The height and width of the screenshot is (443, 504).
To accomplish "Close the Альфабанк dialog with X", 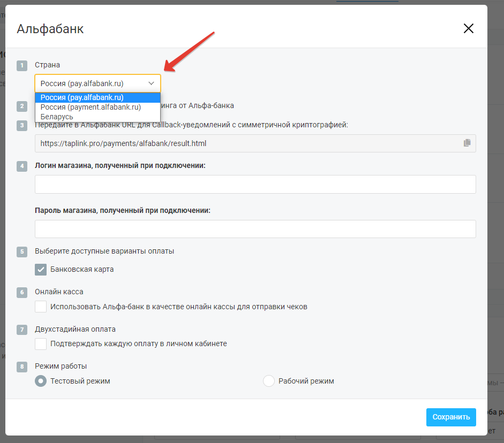I will 468,28.
